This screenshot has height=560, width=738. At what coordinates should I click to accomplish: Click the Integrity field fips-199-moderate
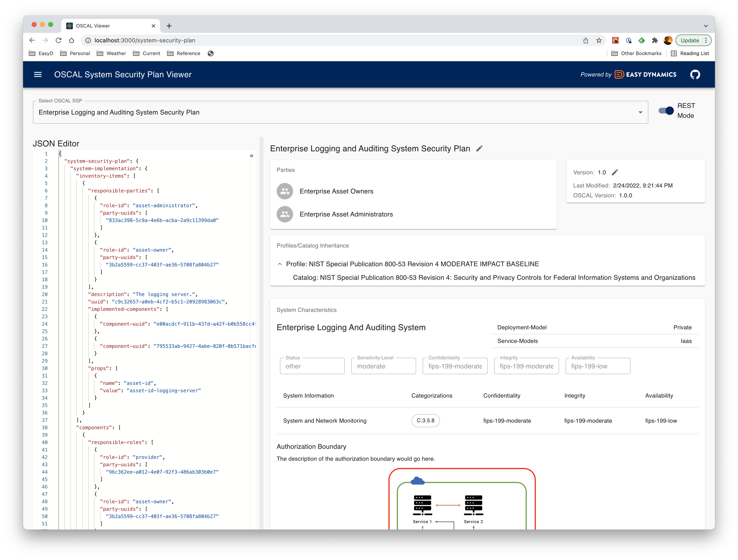[x=526, y=366]
